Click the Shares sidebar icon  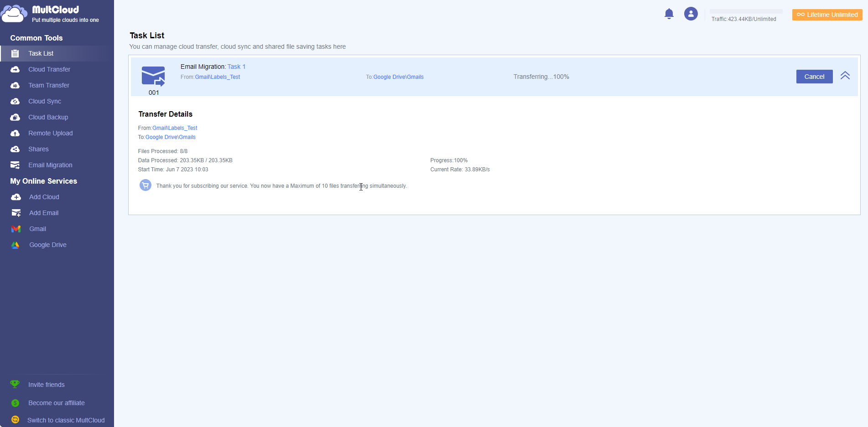(x=15, y=149)
